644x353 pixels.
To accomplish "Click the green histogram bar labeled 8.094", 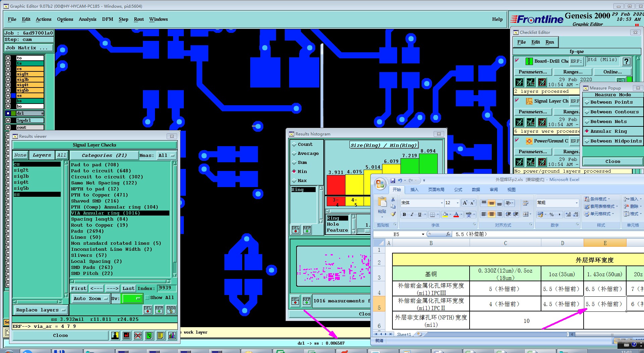I will [428, 164].
